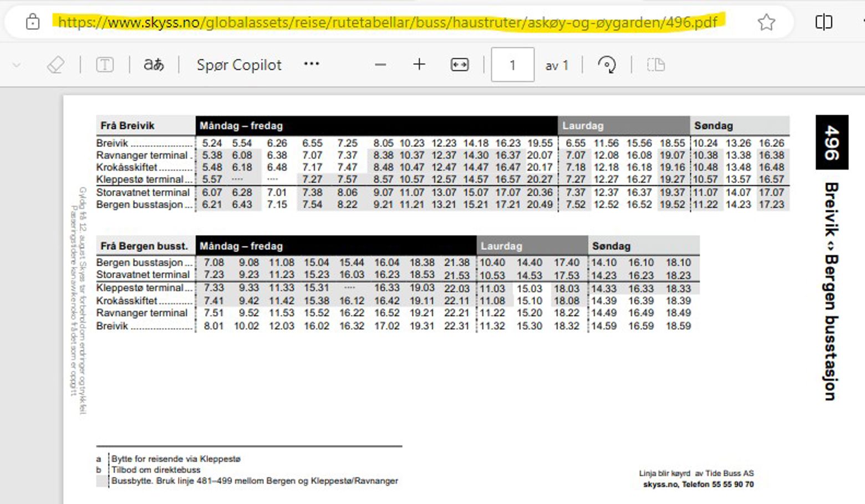Click the 5.24 departure time from Breivik

(212, 143)
